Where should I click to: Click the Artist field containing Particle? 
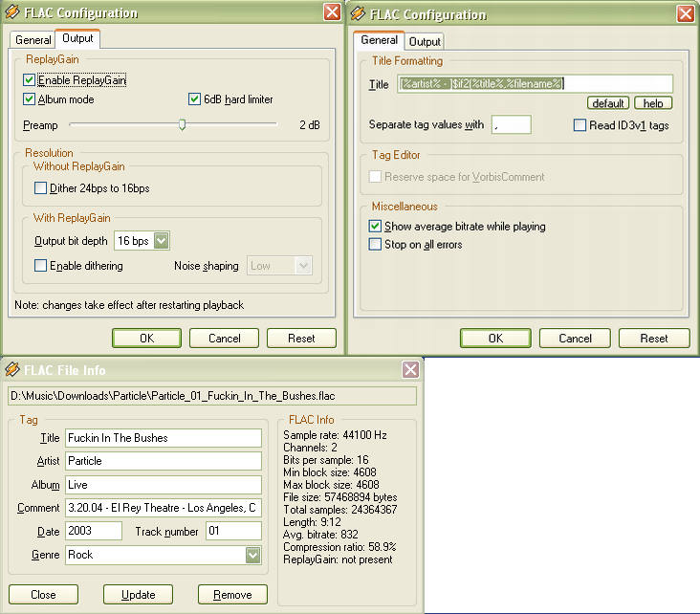(164, 461)
